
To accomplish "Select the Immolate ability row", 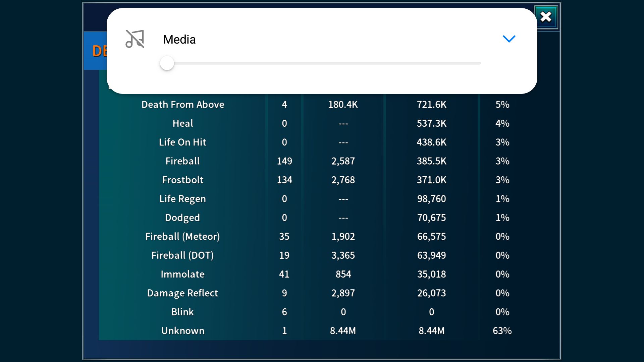I will coord(182,274).
